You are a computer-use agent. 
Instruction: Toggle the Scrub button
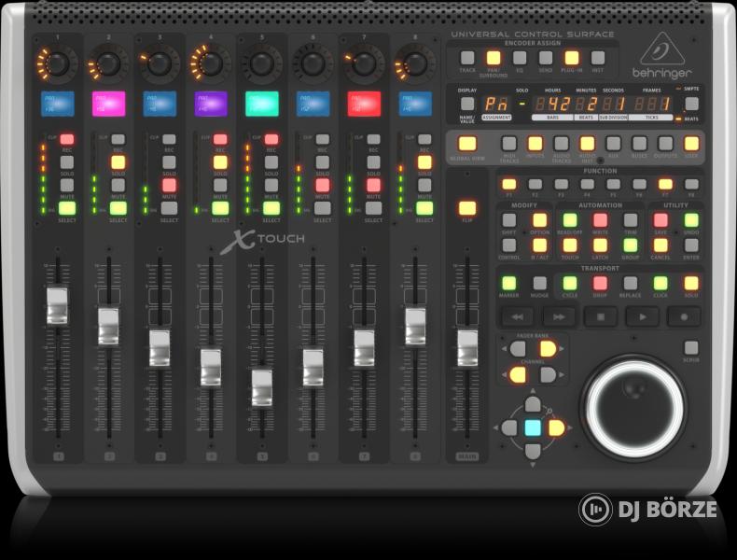[x=691, y=348]
